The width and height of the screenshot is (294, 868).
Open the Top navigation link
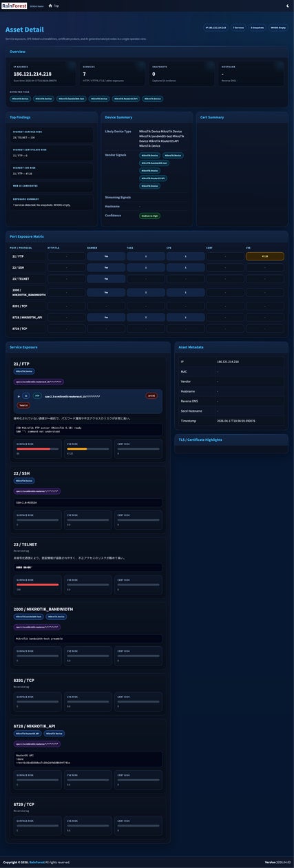[56, 5]
